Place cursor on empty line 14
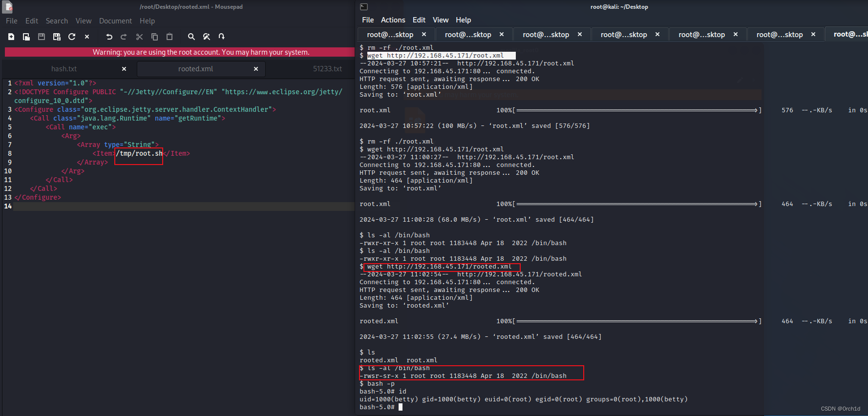The height and width of the screenshot is (416, 868). [x=184, y=206]
